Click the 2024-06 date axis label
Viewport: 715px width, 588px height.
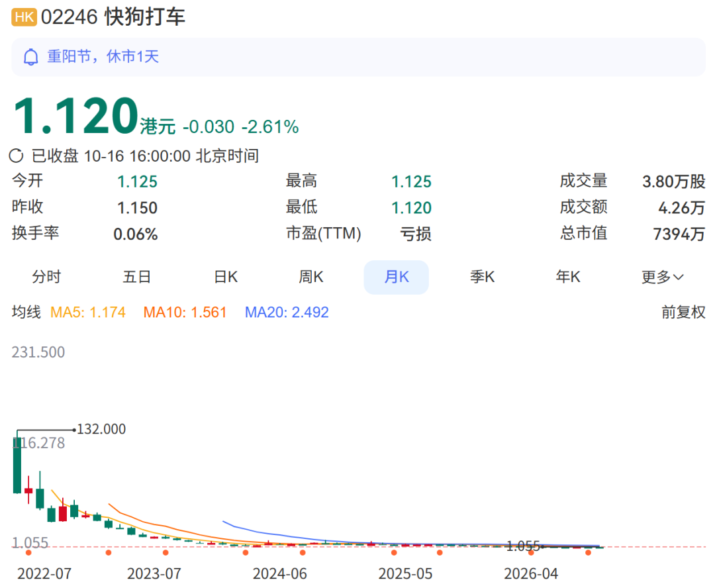click(x=280, y=574)
